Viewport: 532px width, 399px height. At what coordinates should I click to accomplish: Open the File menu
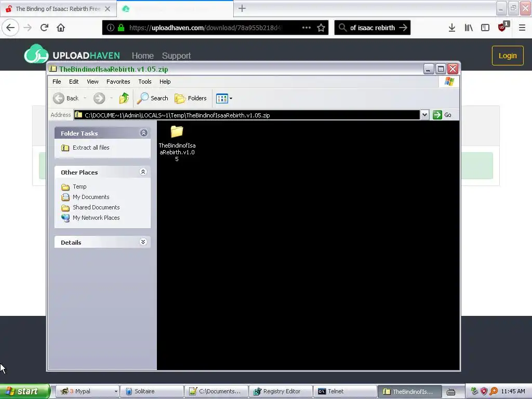pos(57,82)
